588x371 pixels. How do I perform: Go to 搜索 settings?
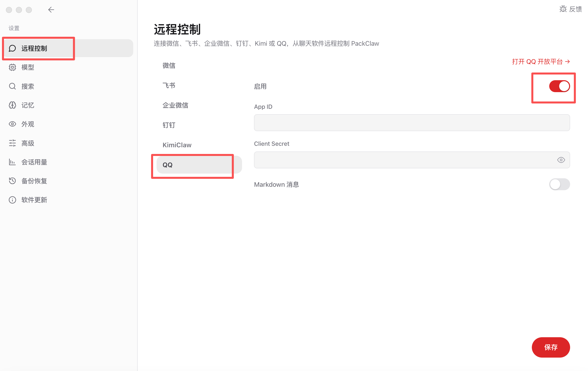pos(69,86)
